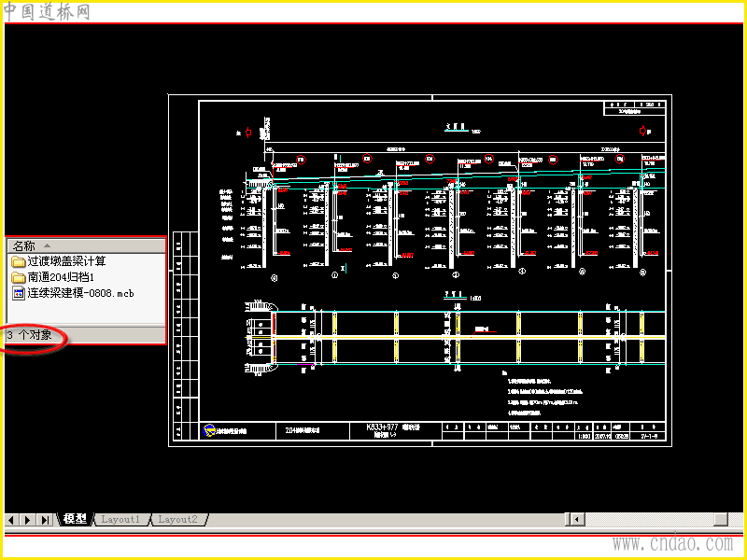Click the 名称 column header
The image size is (747, 560).
tap(86, 245)
